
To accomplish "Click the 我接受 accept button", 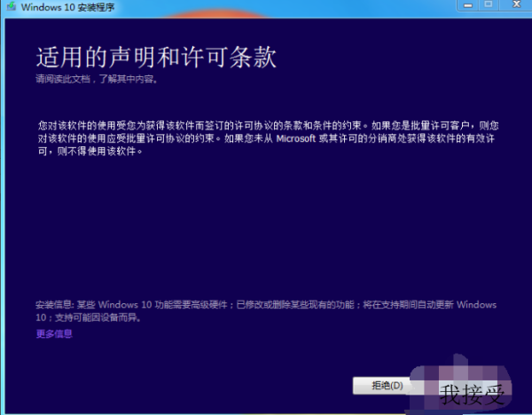I will (472, 395).
